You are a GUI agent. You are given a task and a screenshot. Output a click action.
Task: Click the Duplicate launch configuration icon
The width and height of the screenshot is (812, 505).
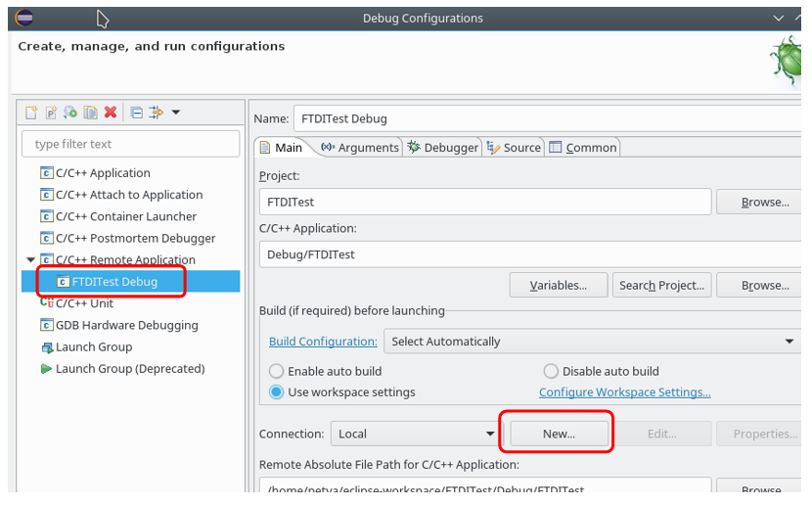tap(90, 113)
